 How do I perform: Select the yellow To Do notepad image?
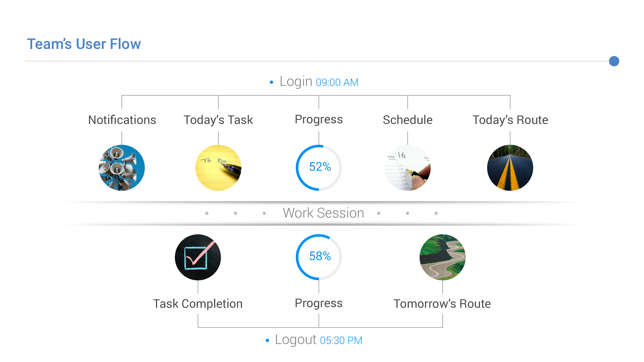coord(218,168)
